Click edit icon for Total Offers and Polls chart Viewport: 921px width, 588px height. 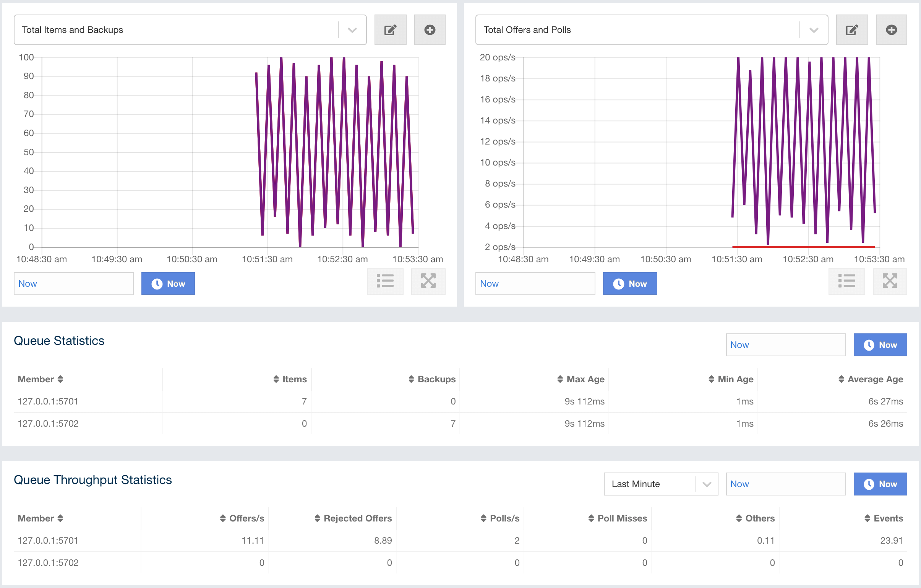(x=851, y=30)
